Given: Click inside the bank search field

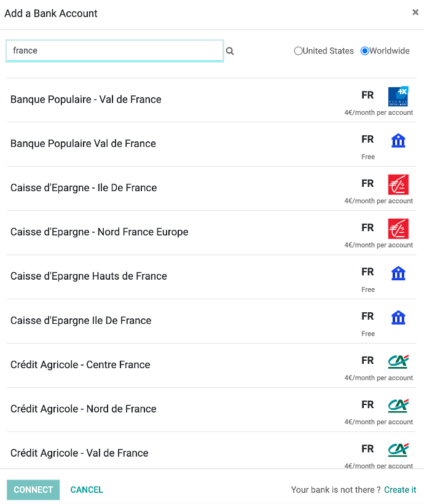Looking at the screenshot, I should tap(114, 51).
